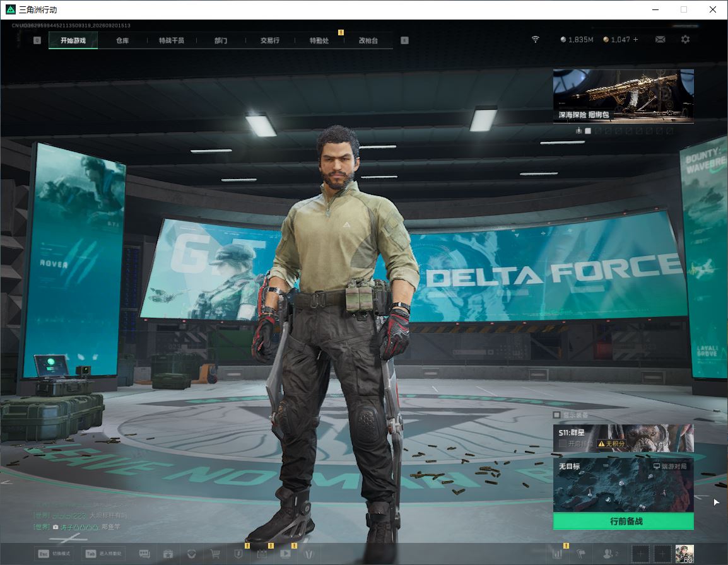Image resolution: width=728 pixels, height=565 pixels.
Task: Open the calendar schedule icon in bottom bar
Action: [262, 554]
